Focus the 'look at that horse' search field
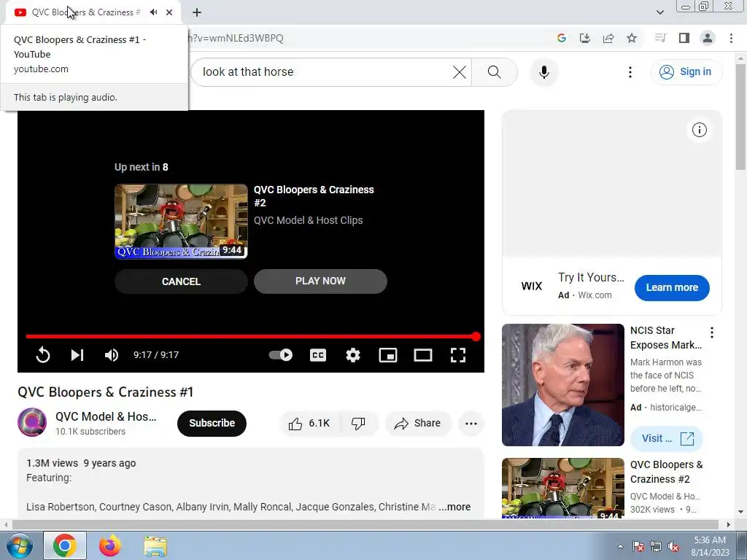747x560 pixels. coord(324,72)
